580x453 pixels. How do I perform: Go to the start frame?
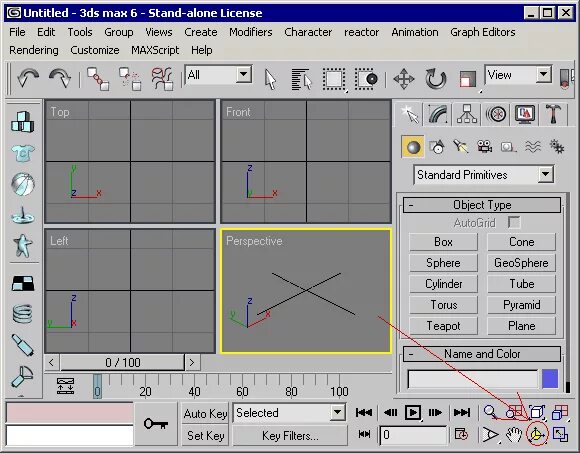coord(364,412)
